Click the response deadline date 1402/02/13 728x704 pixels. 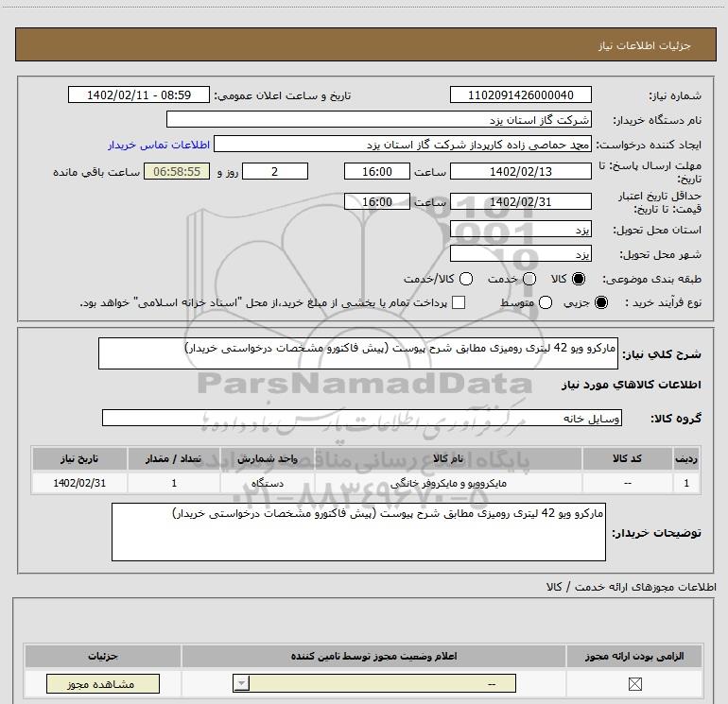(520, 171)
